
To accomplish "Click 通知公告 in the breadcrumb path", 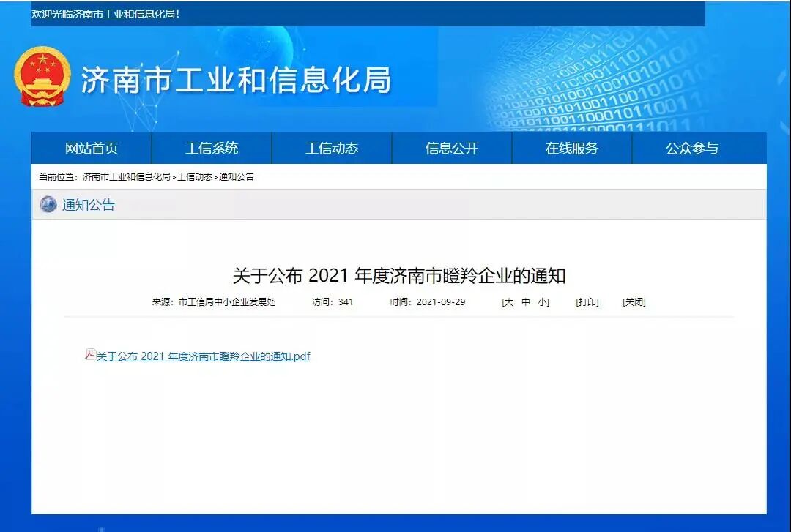I will (237, 177).
